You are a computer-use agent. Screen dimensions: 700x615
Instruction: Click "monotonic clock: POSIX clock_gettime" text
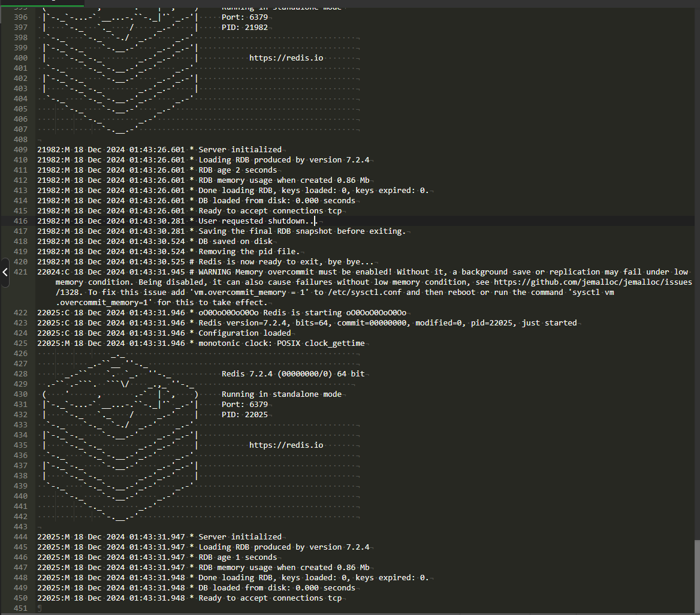(281, 344)
